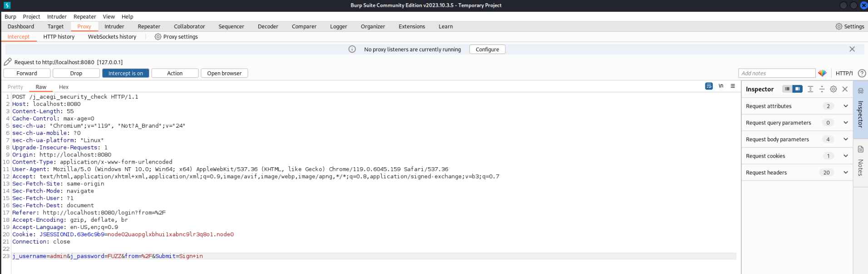Open the Project menu

(x=31, y=16)
